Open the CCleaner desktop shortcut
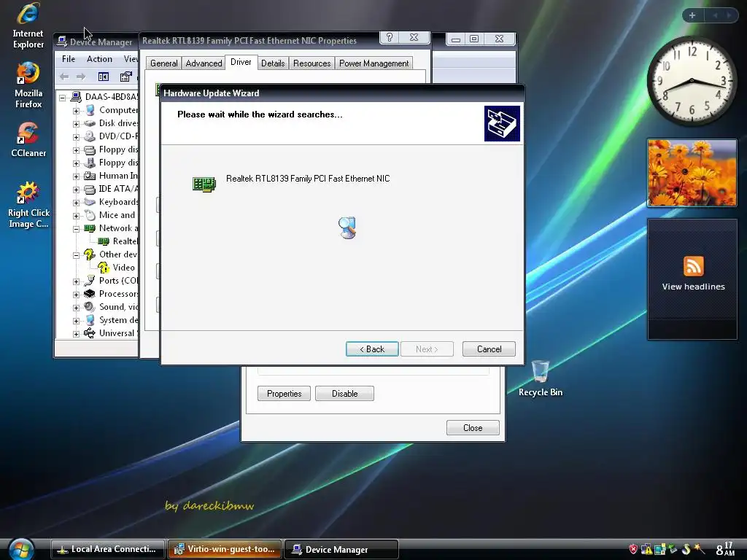 coord(28,139)
